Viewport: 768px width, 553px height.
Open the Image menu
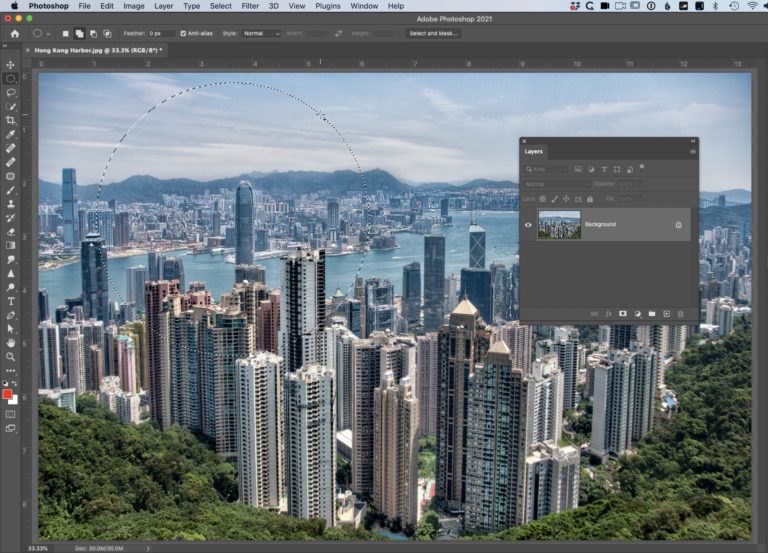(133, 6)
